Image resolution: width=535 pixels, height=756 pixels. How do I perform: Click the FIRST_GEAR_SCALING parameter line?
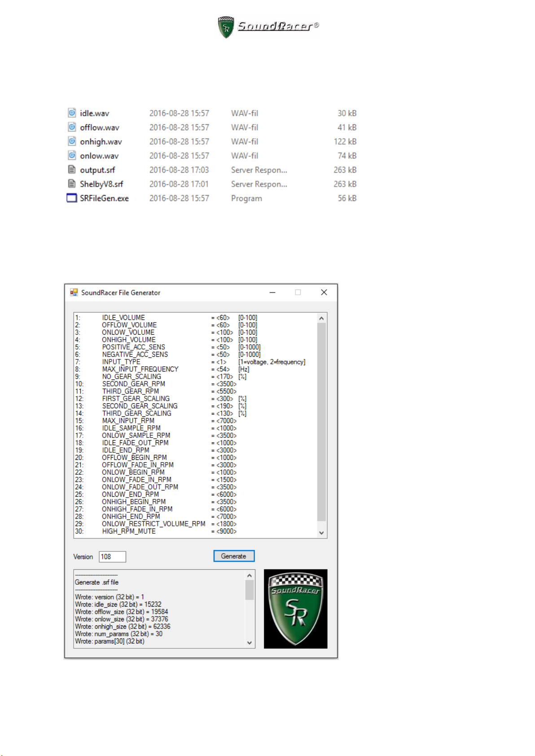click(x=161, y=398)
